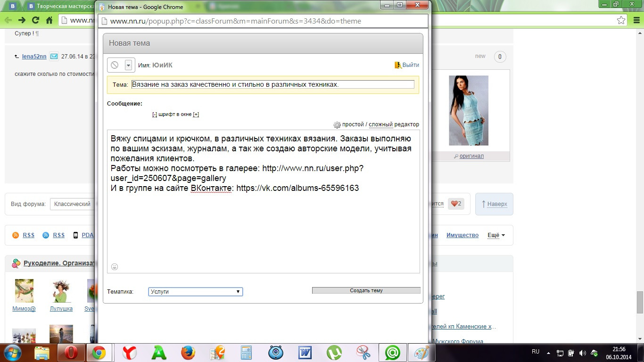Click the Мимоз@ username link

point(24,309)
